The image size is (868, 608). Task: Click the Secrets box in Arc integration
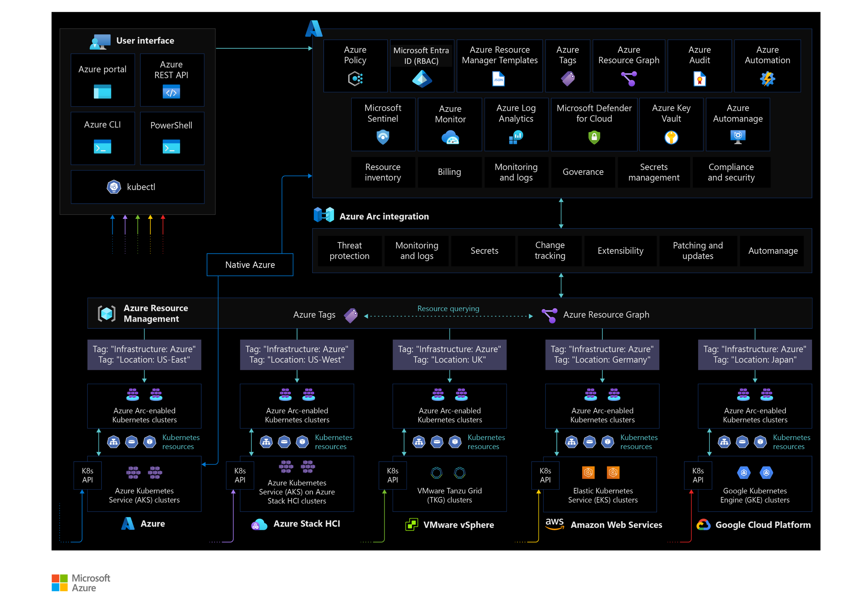pos(483,251)
